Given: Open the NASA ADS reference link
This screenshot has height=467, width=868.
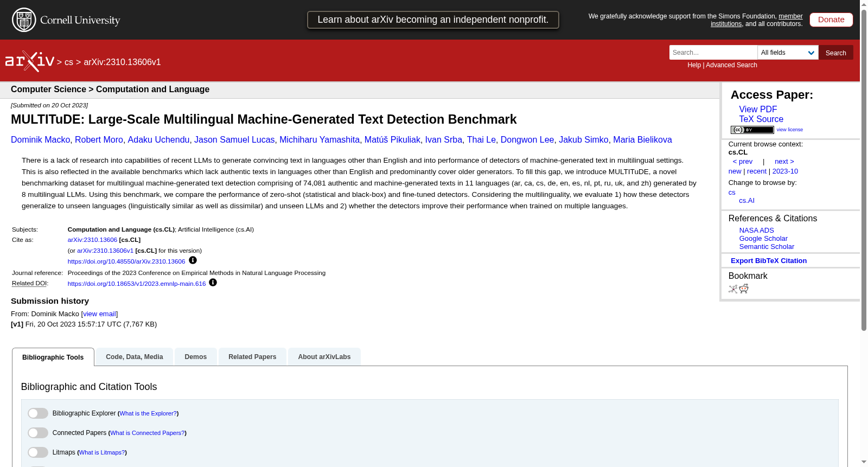Looking at the screenshot, I should (x=756, y=231).
